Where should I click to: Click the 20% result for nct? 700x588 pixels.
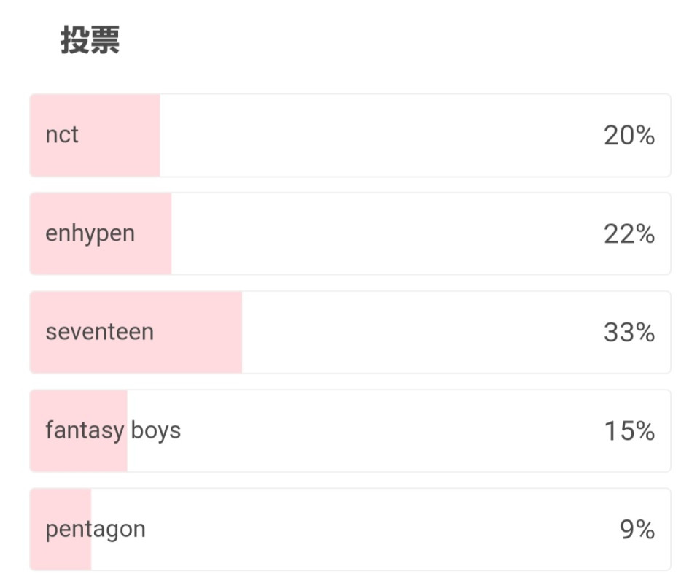[x=629, y=136]
